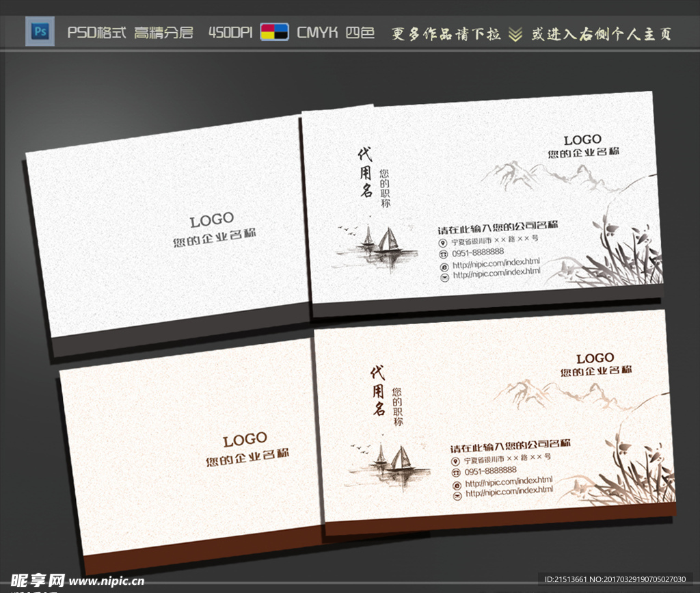Click the email icon on the brown card
The height and width of the screenshot is (593, 700).
click(x=457, y=496)
